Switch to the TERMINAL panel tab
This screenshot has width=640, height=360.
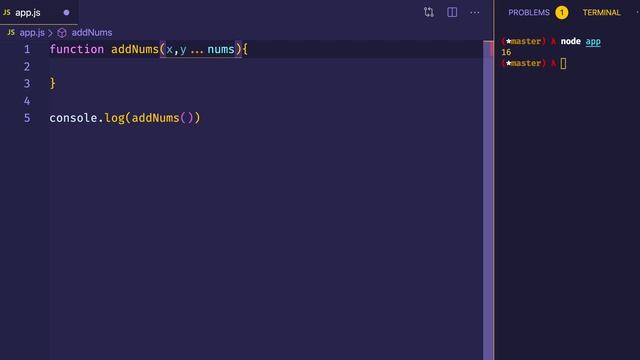tap(601, 13)
